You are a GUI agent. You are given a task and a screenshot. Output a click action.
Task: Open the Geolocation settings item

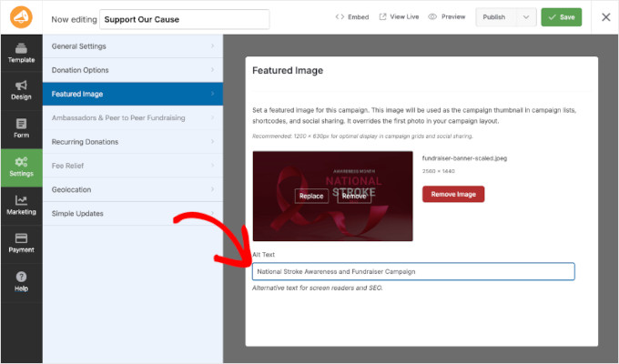132,189
